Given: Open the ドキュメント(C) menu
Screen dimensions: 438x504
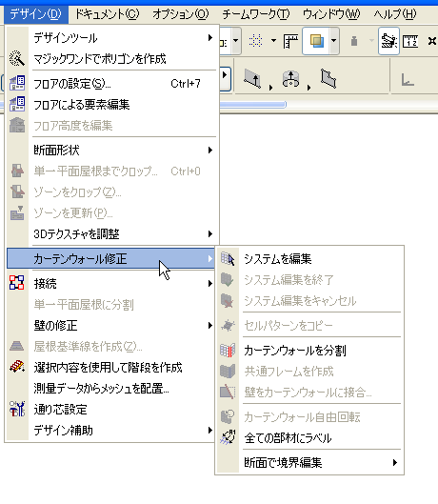Looking at the screenshot, I should click(108, 14).
